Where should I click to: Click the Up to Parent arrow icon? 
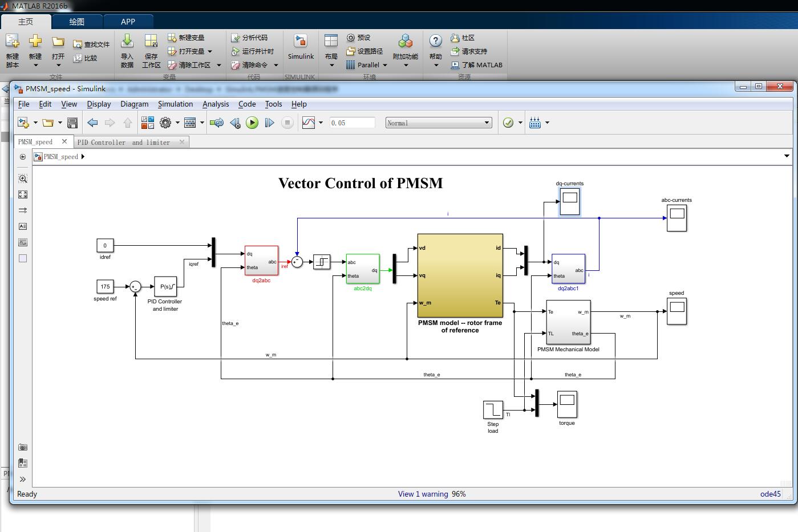[128, 123]
